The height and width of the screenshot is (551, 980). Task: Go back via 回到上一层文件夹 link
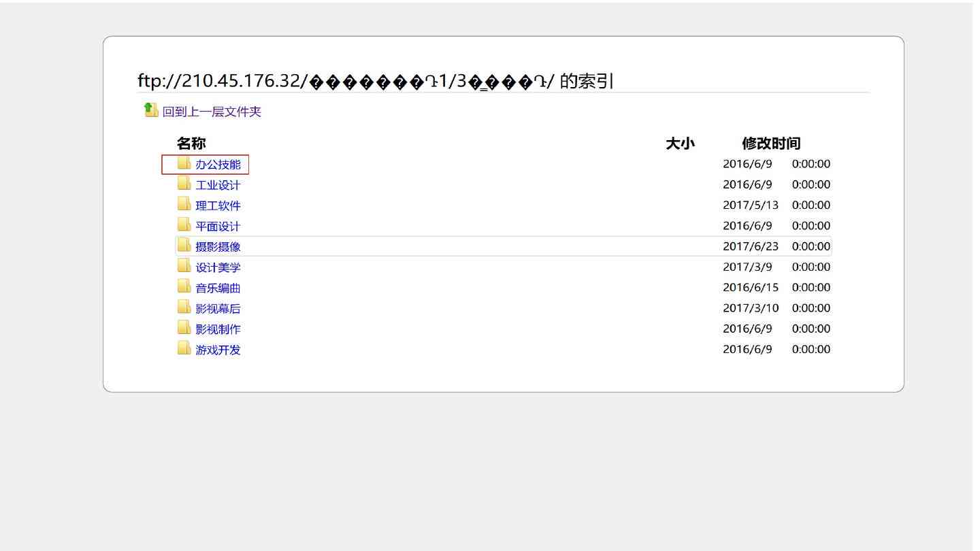click(x=212, y=112)
